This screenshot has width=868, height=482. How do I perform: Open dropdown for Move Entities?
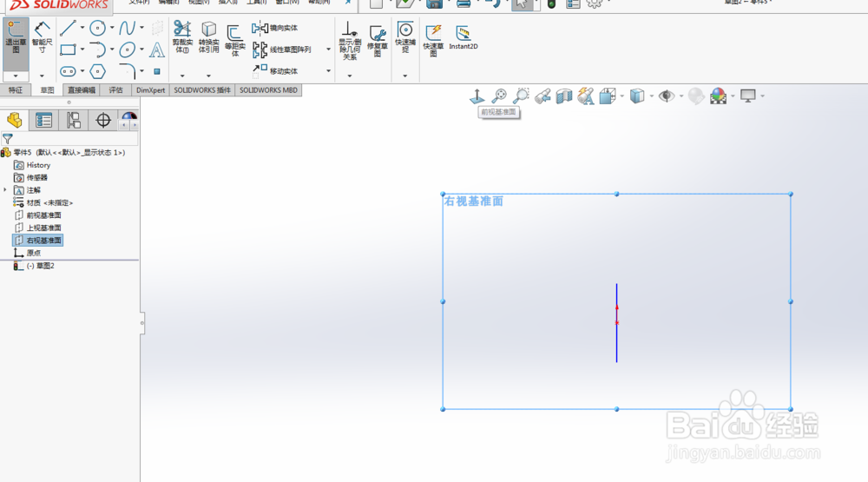click(x=328, y=71)
